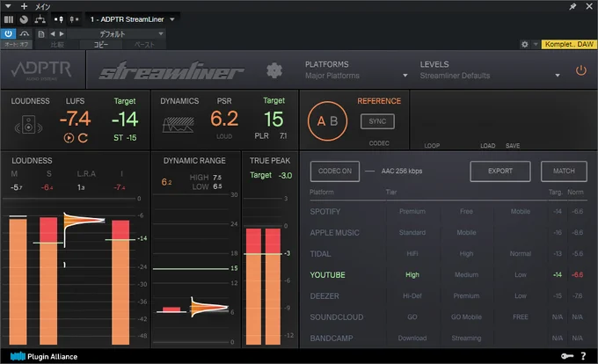Click the dynamics waveform icon

pos(179,125)
